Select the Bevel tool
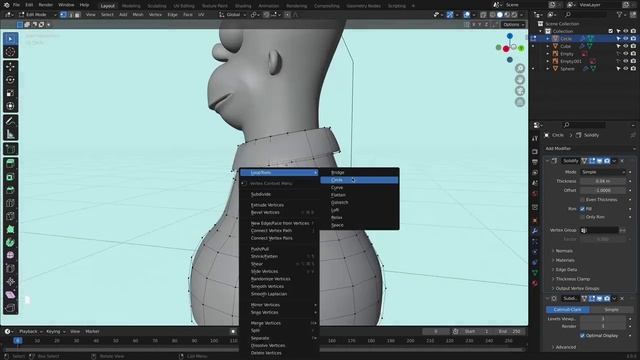The image size is (640, 360). 10,190
